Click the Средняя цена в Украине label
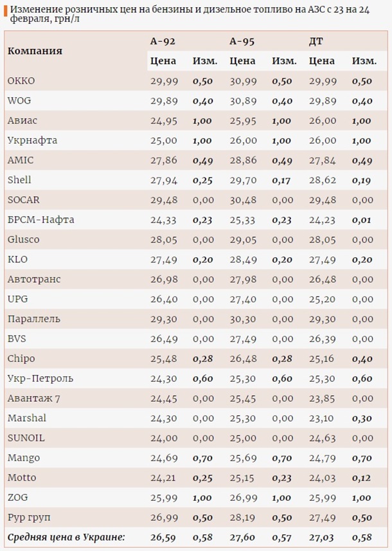This screenshot has height=551, width=392. (x=66, y=537)
